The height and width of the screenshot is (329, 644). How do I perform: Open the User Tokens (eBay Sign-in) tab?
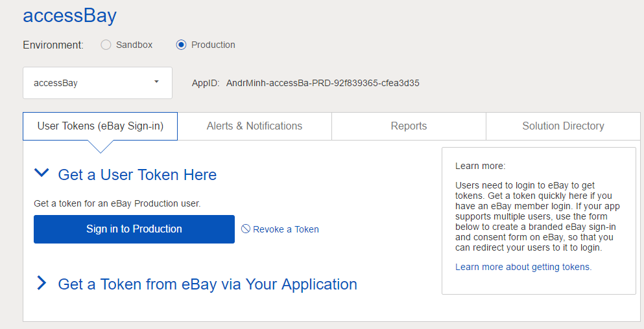pyautogui.click(x=101, y=126)
